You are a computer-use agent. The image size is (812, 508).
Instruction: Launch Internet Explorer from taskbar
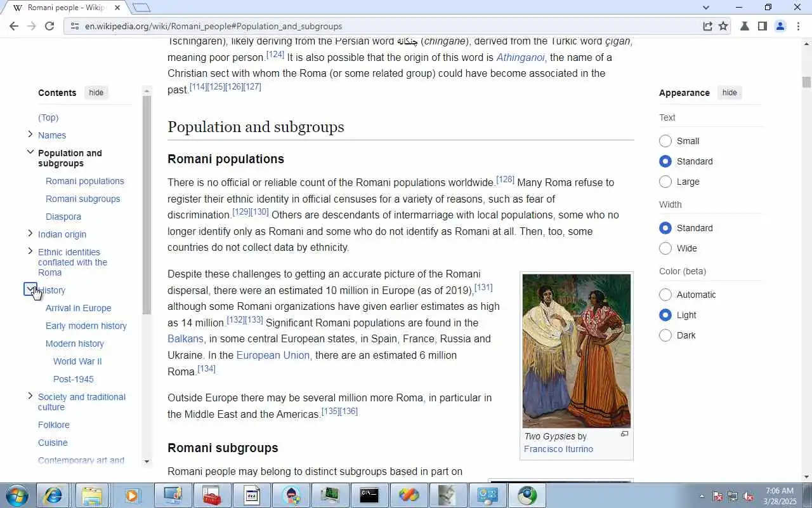pos(53,495)
